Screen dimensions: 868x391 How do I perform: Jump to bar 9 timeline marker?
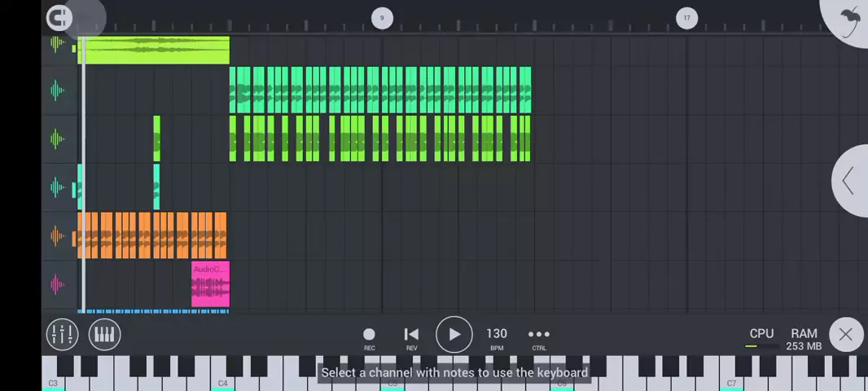(x=382, y=18)
